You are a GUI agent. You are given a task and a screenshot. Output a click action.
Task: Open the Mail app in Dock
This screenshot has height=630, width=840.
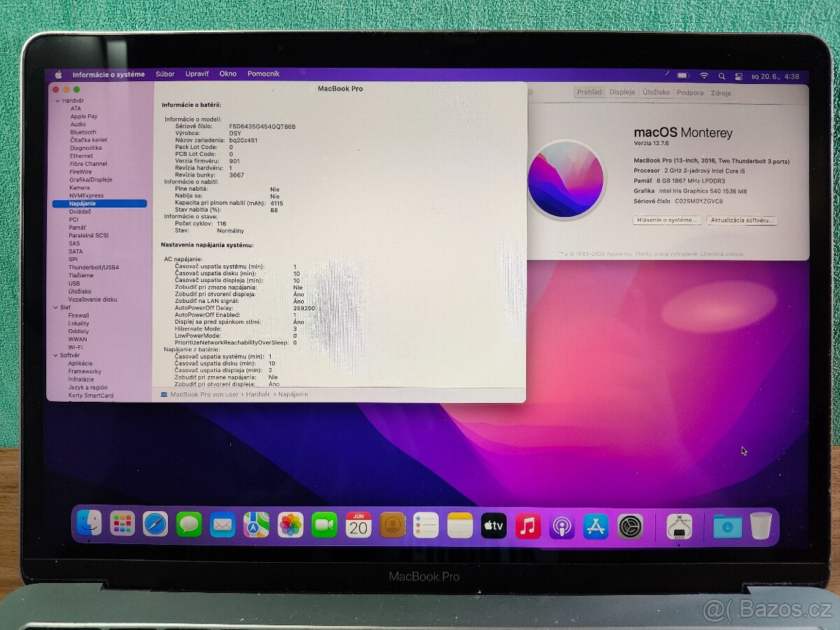223,524
